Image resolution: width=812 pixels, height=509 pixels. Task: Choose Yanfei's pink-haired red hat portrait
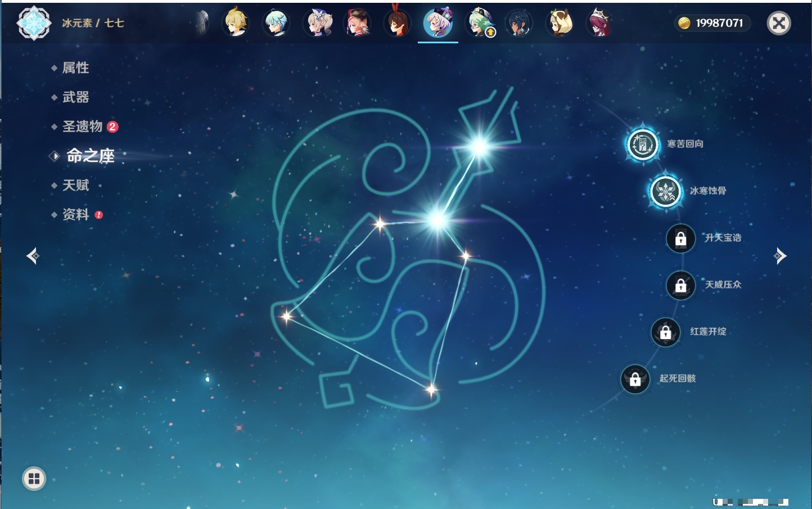coord(358,23)
